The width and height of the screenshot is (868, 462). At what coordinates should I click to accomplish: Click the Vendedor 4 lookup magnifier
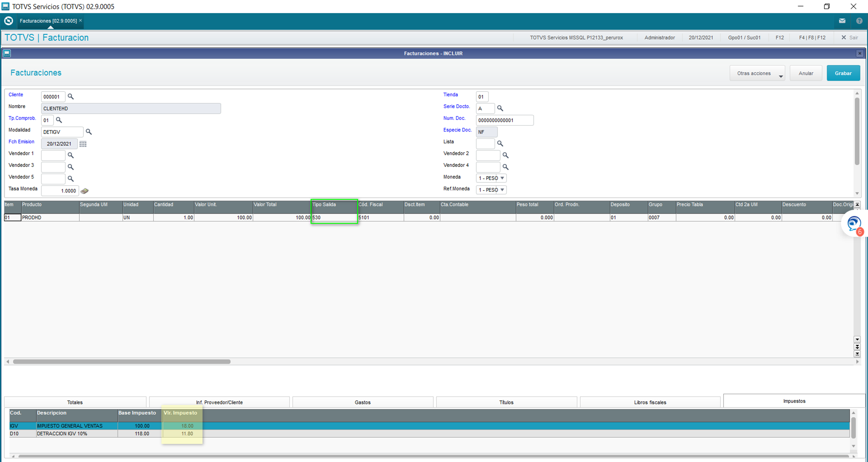[x=505, y=167]
